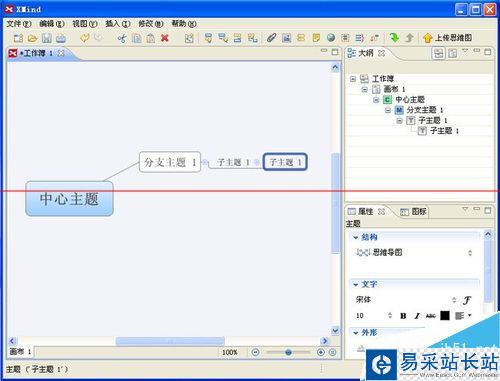Open the 编辑 menu

(x=52, y=24)
